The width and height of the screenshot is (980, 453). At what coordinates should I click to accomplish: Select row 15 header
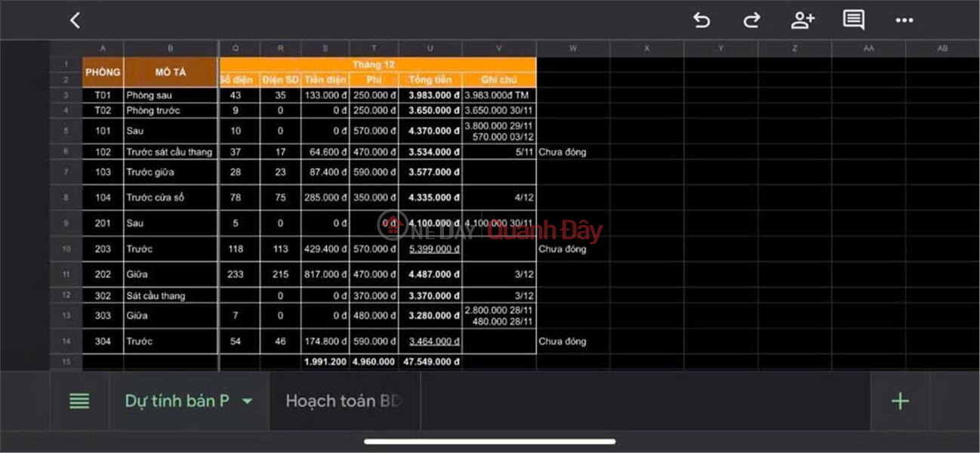coord(66,362)
